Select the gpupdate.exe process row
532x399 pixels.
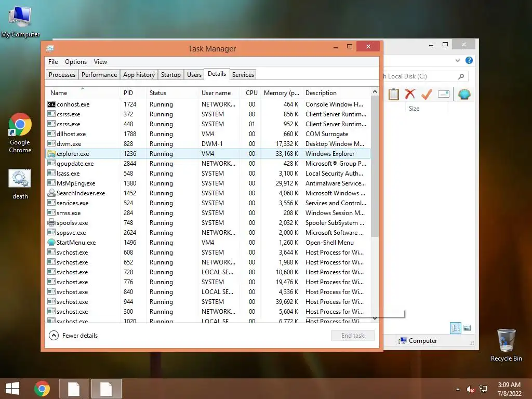pyautogui.click(x=208, y=164)
